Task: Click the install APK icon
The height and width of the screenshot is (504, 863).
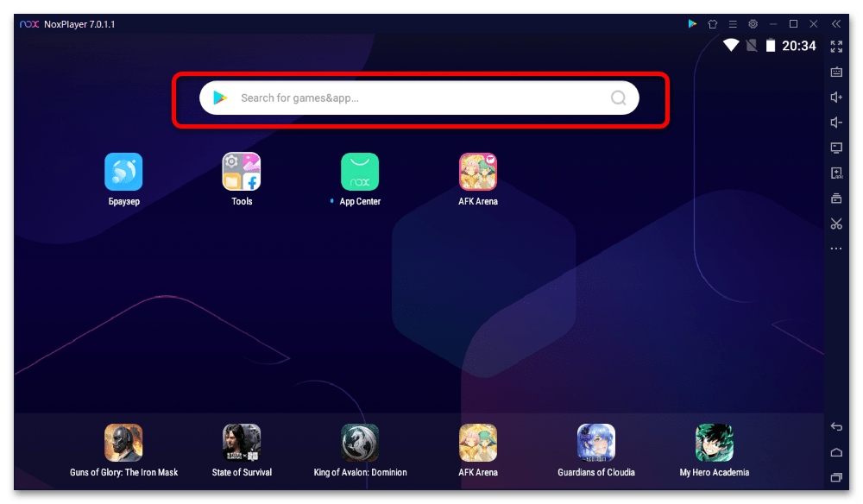Action: [836, 173]
